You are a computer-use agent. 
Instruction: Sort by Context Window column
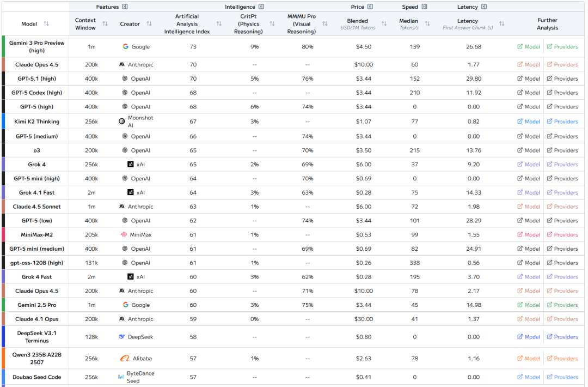click(x=105, y=24)
